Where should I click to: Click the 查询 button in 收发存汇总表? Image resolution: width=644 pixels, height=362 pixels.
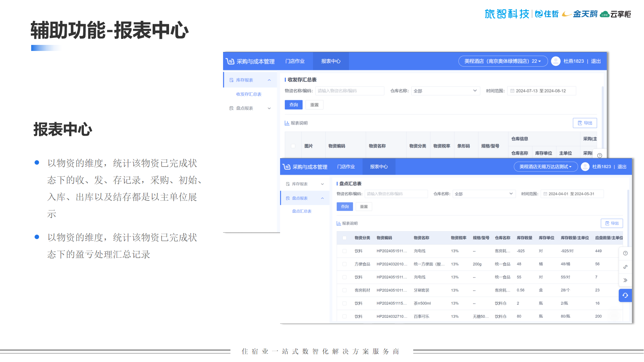(x=293, y=105)
